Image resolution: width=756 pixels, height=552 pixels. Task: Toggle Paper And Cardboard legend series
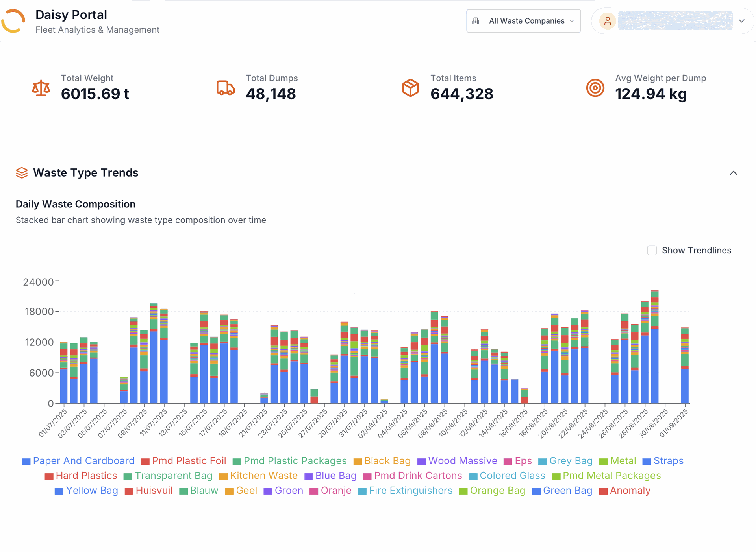83,461
